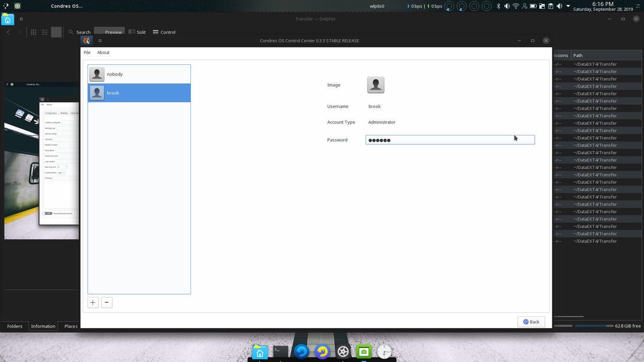Screen dimensions: 644x362
Task: Select the nobody user's avatar icon
Action: tap(97, 74)
